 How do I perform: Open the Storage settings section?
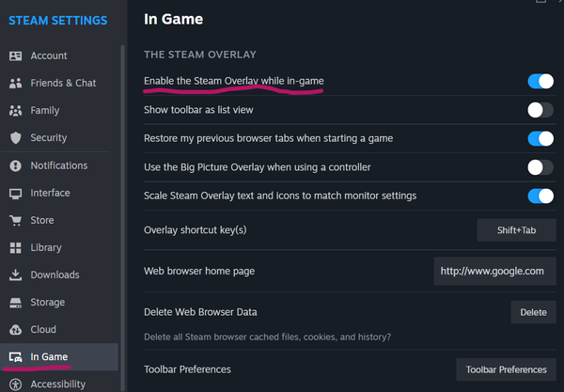[x=48, y=303]
